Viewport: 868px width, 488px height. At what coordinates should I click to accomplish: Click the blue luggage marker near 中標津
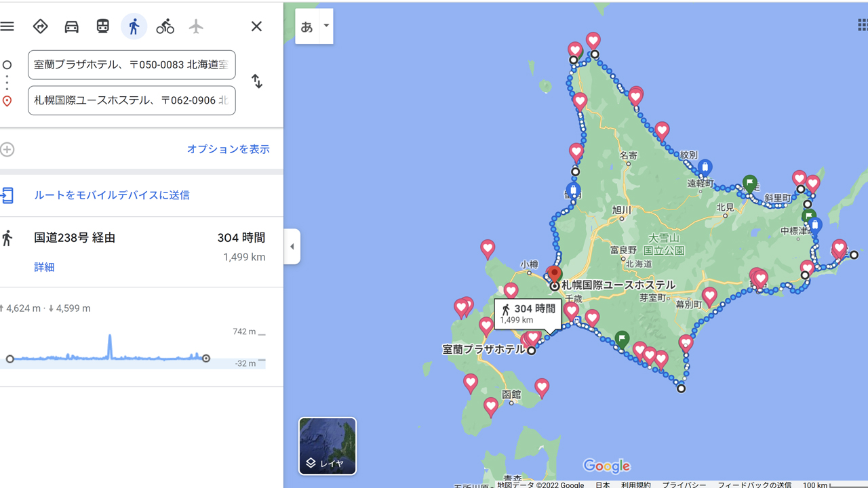click(815, 226)
